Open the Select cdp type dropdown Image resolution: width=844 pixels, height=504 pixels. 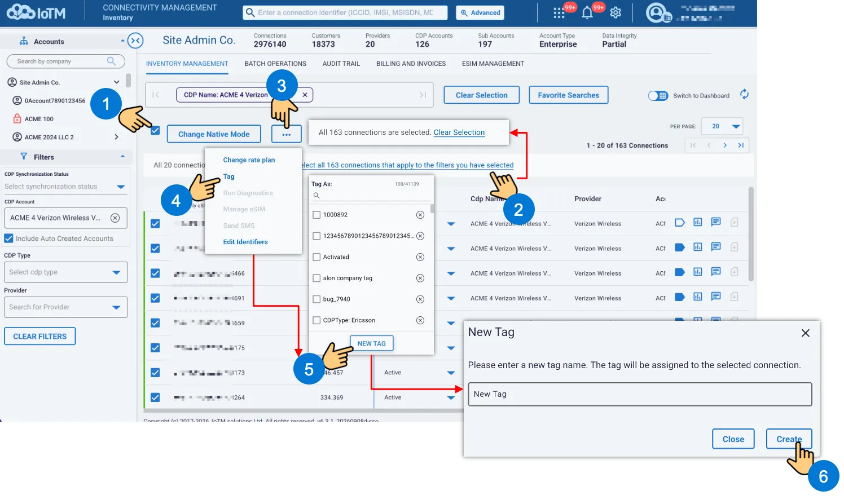66,272
